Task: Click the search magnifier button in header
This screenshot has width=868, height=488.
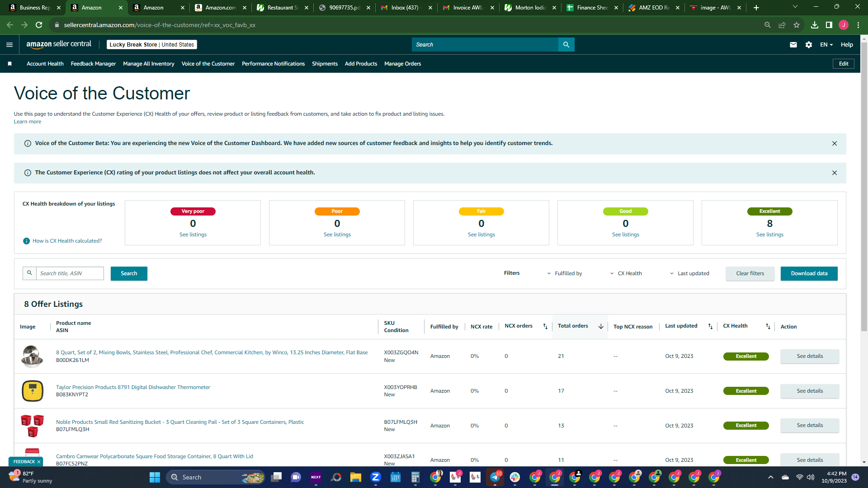Action: 566,45
